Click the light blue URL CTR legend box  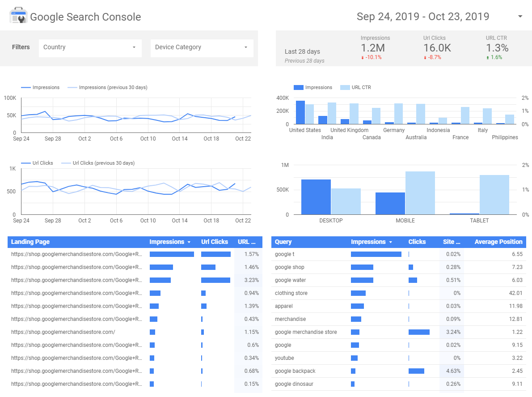(x=345, y=88)
